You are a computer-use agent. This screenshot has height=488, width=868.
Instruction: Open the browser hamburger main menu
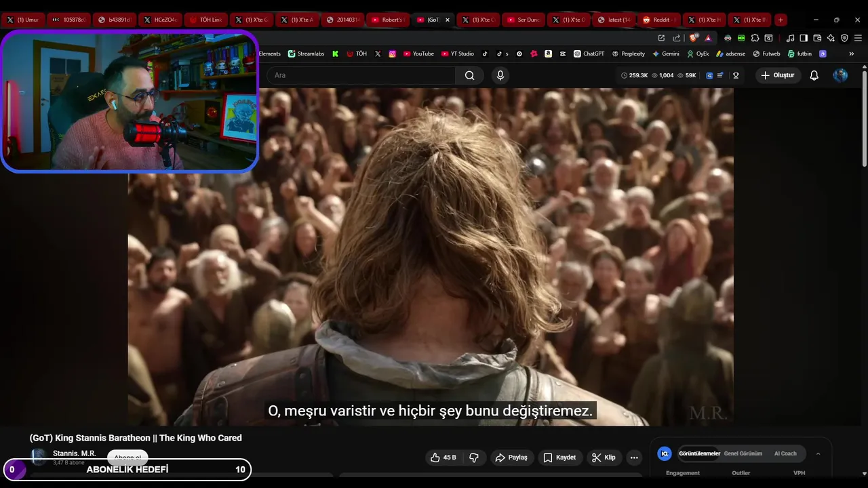(858, 38)
